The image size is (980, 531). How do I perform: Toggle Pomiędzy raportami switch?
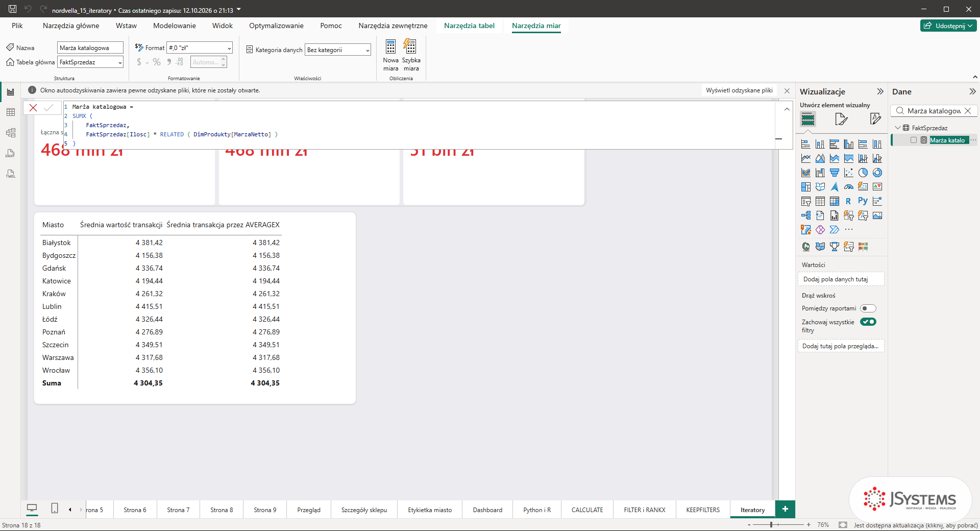tap(868, 308)
